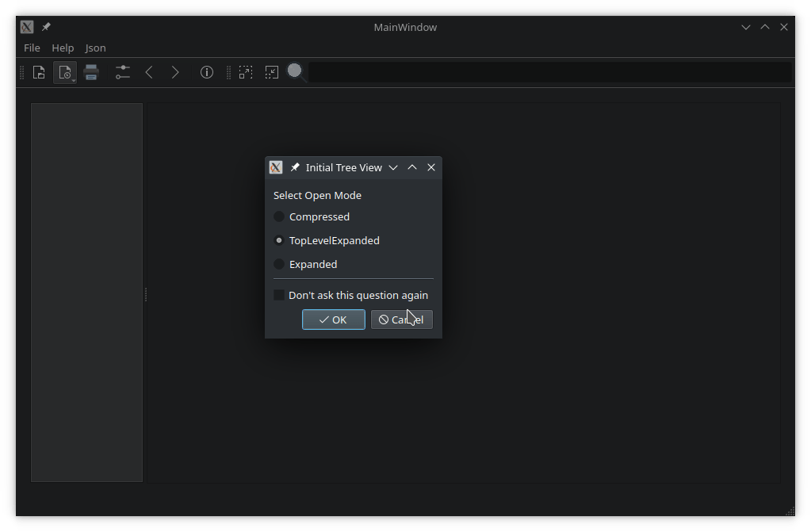Open the File menu

coord(31,48)
